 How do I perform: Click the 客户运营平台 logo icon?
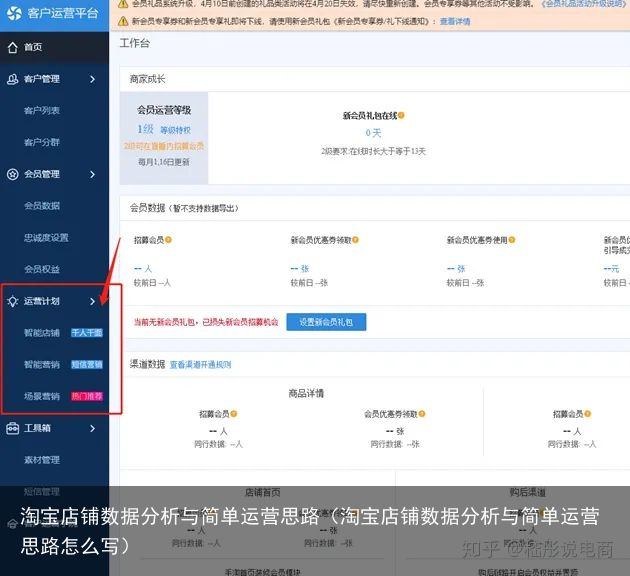[x=14, y=13]
